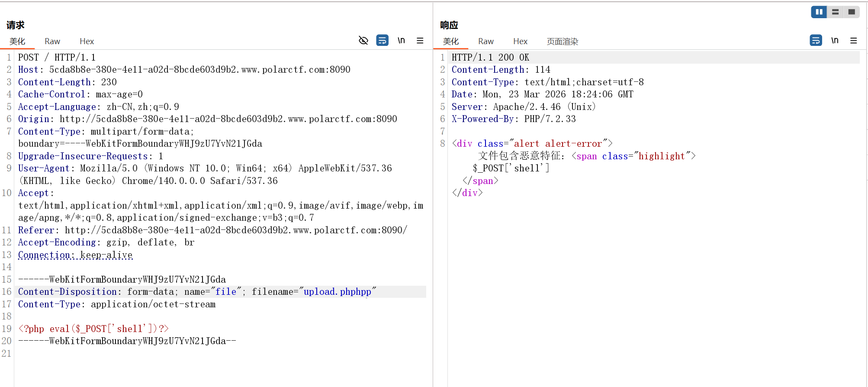Screen dimensions: 868x387
Task: Click $_POST['shell'] in response body
Action: tap(511, 168)
